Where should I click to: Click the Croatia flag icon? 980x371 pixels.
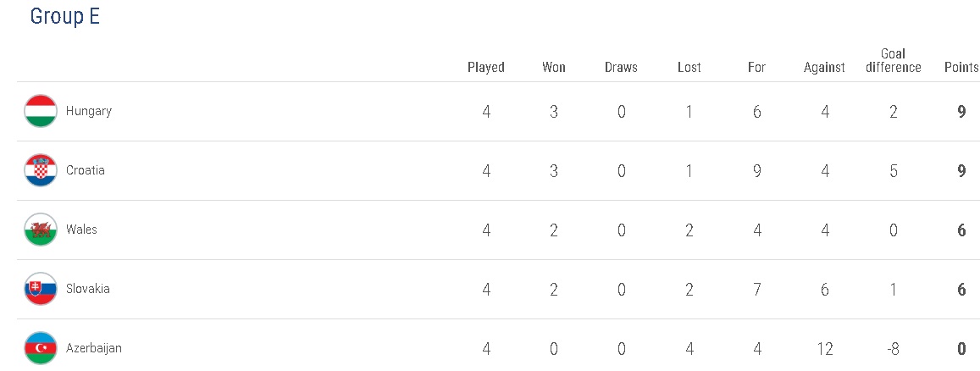(x=41, y=171)
